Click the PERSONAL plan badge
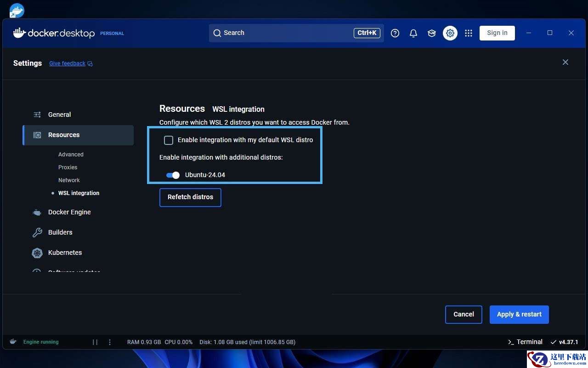This screenshot has height=368, width=588. [x=112, y=34]
